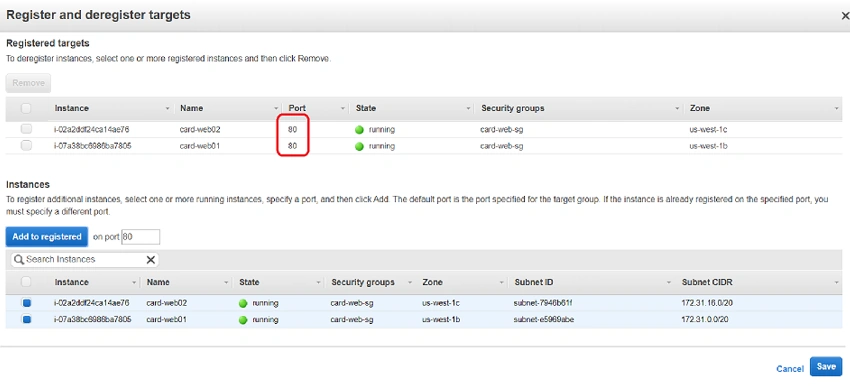Click the magnifier icon in Search Instances

(x=19, y=260)
